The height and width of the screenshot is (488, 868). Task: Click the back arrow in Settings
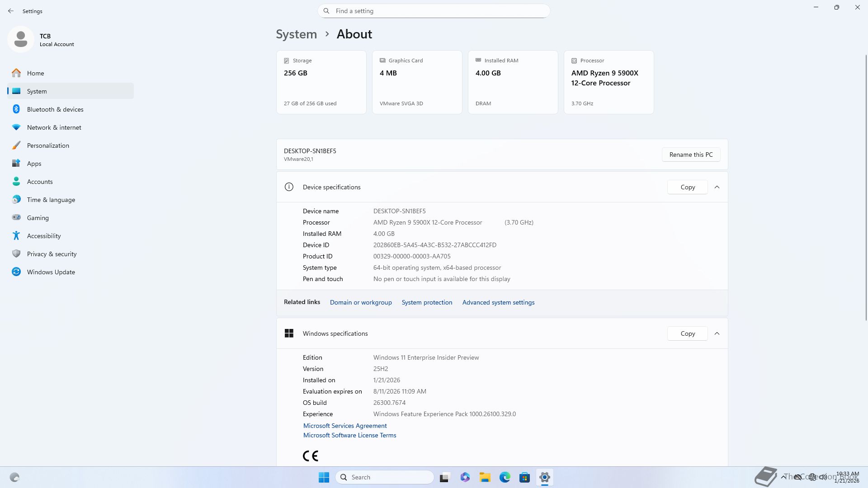(11, 11)
